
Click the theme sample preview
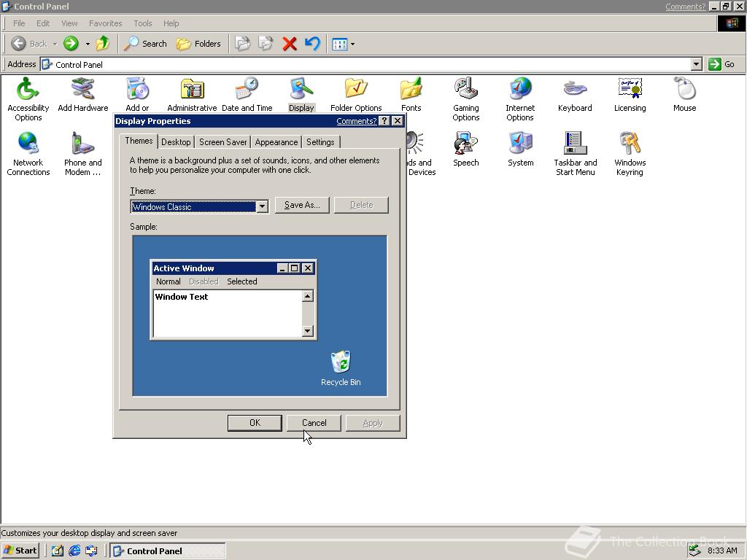click(x=260, y=316)
